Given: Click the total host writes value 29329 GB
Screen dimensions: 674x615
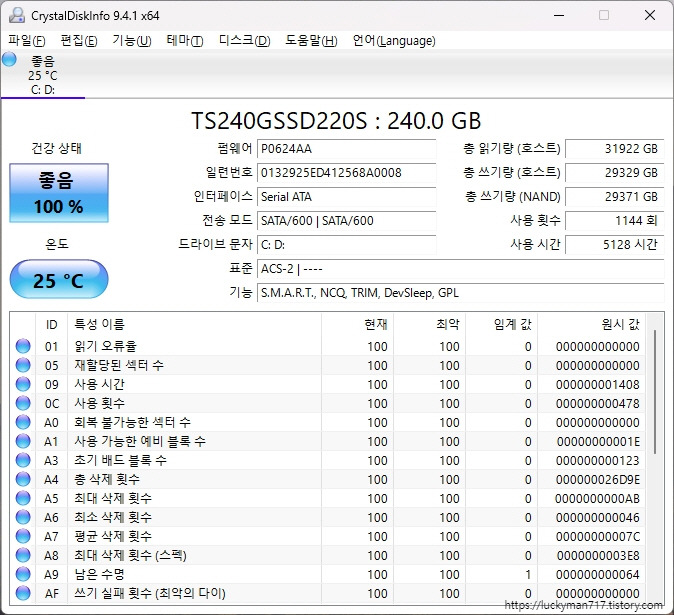Looking at the screenshot, I should point(615,173).
